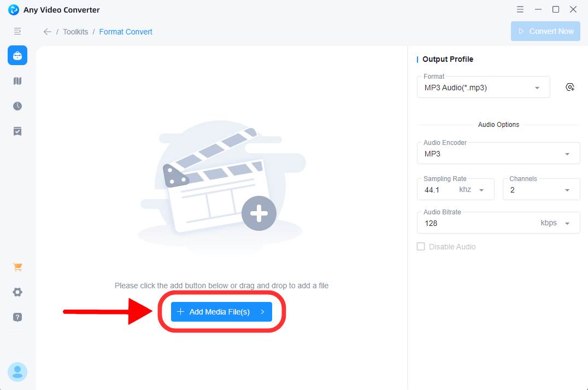Click the shopping cart icon
Screen dimensions: 588x390
click(x=17, y=267)
